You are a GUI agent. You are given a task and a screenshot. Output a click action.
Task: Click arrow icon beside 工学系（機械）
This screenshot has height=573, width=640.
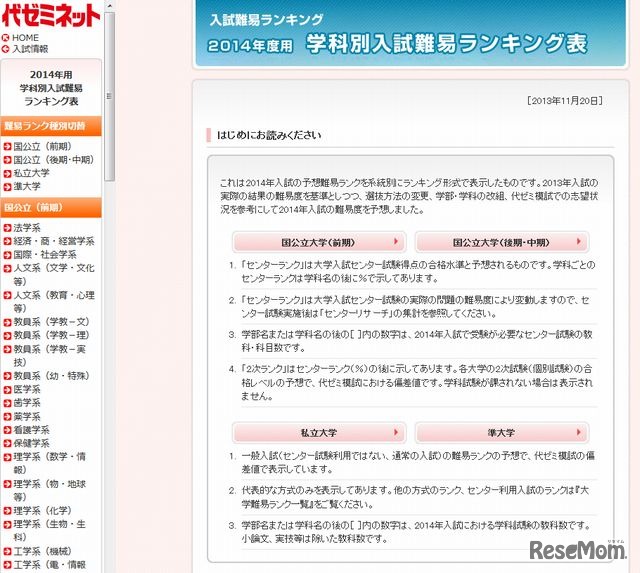[x=7, y=552]
